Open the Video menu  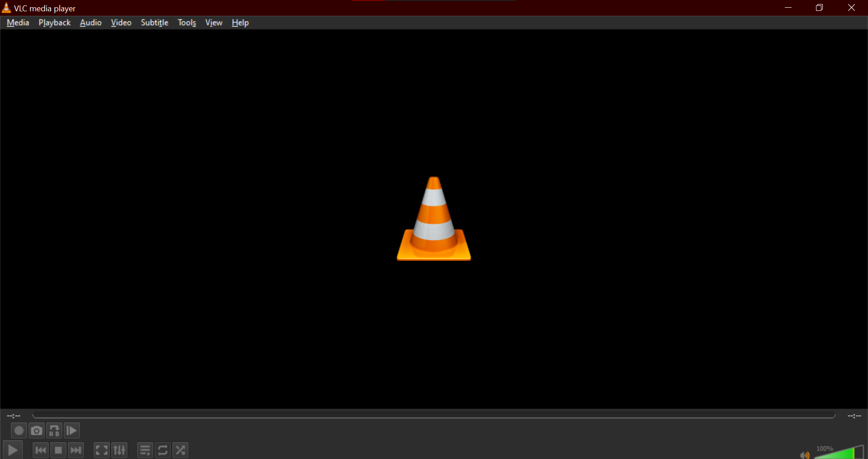[x=121, y=23]
